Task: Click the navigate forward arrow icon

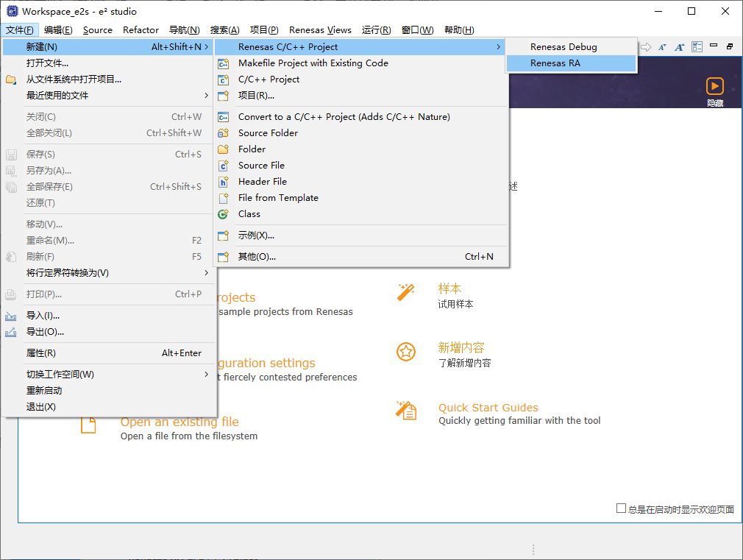Action: coord(646,47)
